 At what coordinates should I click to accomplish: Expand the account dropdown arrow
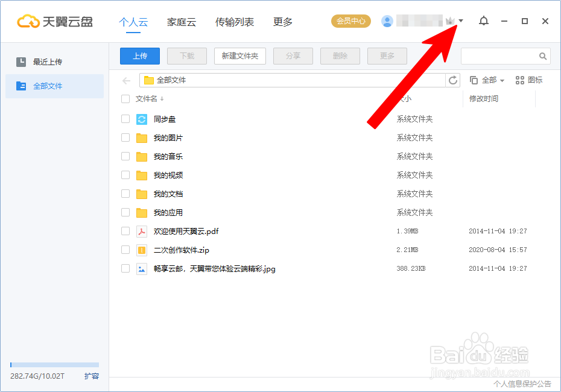click(461, 21)
